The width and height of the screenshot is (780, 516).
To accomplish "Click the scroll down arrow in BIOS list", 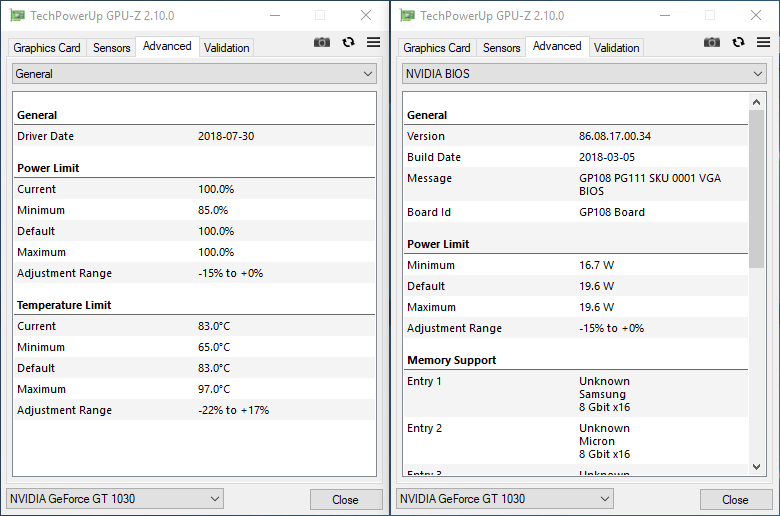I will (757, 466).
